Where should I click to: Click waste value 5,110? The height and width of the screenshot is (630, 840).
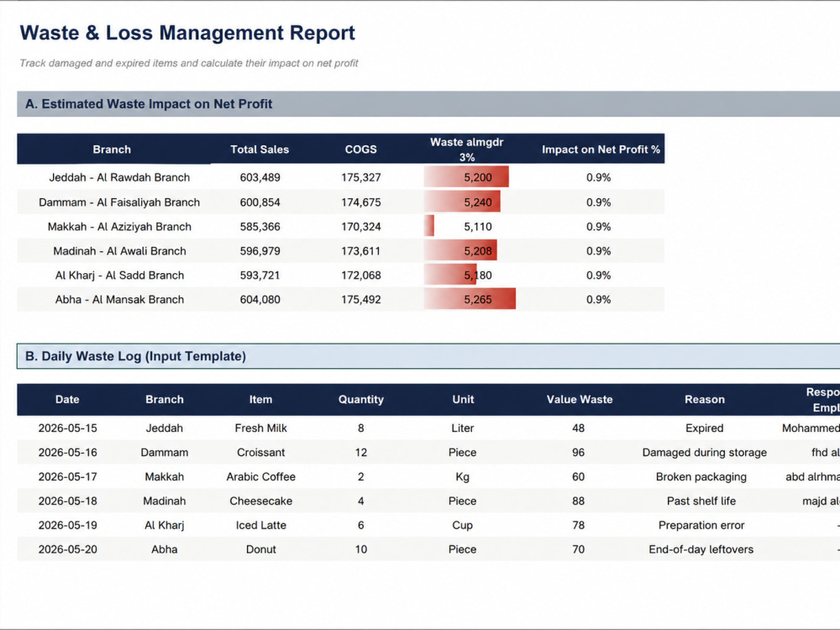pos(477,227)
